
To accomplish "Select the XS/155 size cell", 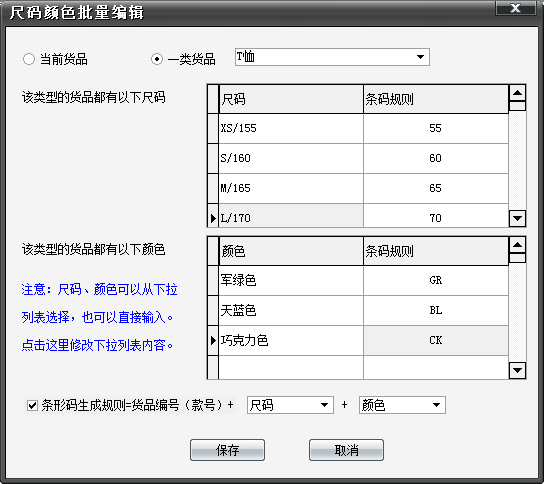I will point(291,128).
